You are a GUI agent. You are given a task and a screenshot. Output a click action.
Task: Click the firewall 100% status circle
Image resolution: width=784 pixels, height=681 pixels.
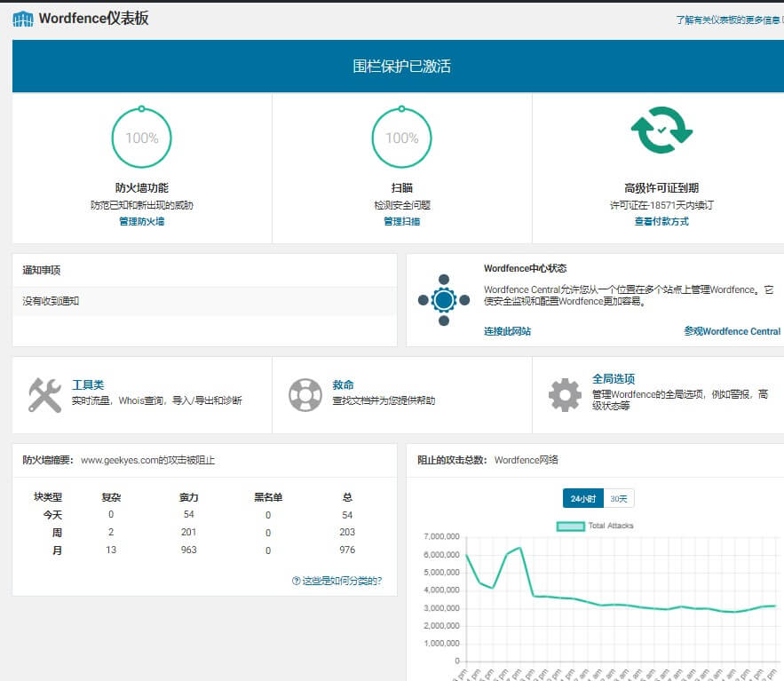pyautogui.click(x=141, y=138)
